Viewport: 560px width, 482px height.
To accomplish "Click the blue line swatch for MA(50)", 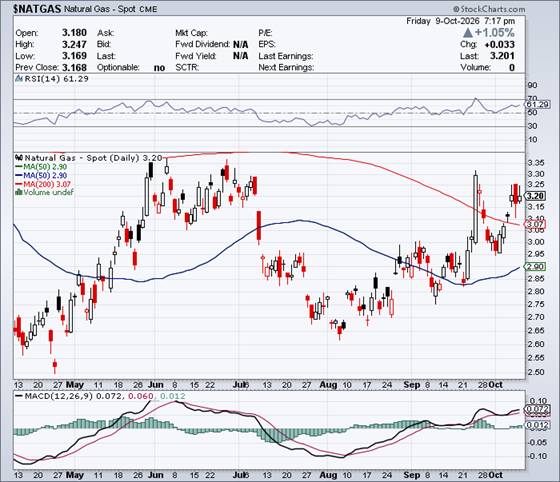I will [x=19, y=175].
